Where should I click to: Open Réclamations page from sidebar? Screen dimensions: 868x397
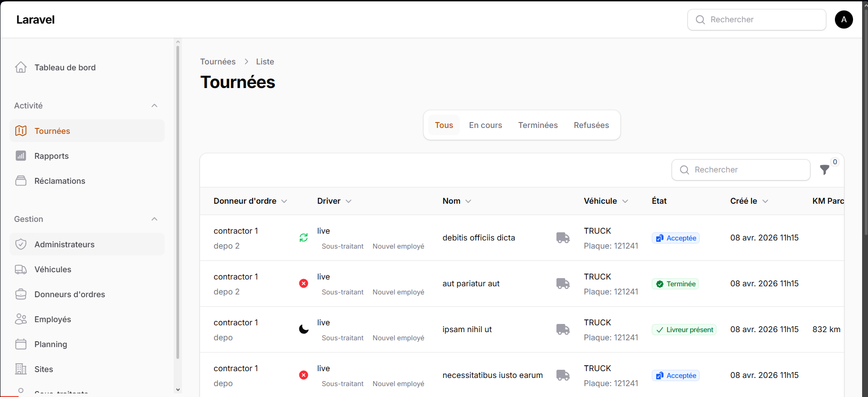[x=87, y=181]
